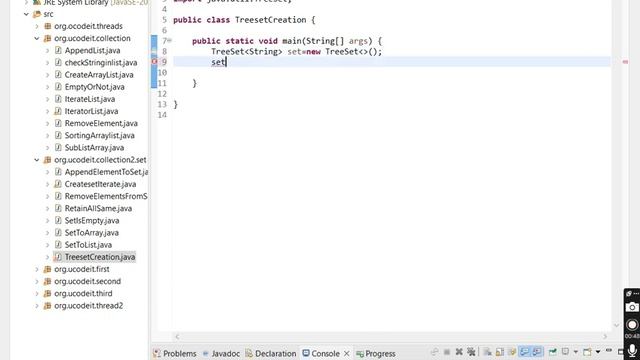Place cursor on line 8 TreeSet declaration

point(296,52)
